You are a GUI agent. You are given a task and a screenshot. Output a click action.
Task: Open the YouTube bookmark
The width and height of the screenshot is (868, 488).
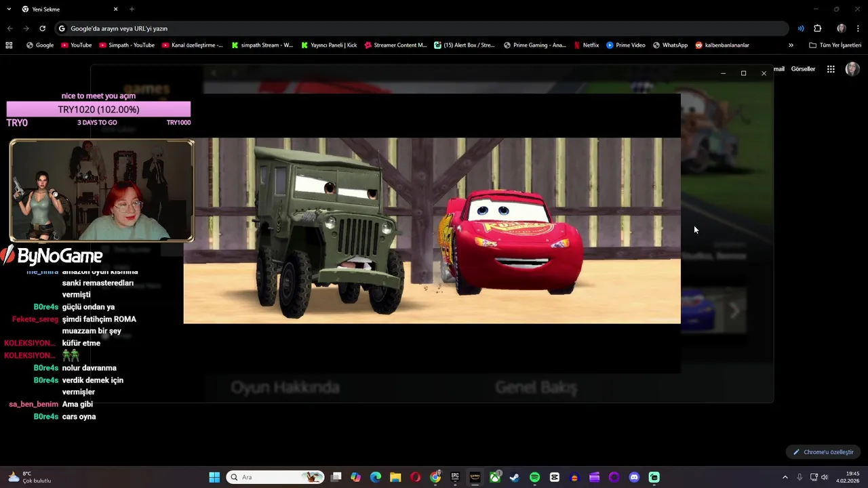pos(76,45)
